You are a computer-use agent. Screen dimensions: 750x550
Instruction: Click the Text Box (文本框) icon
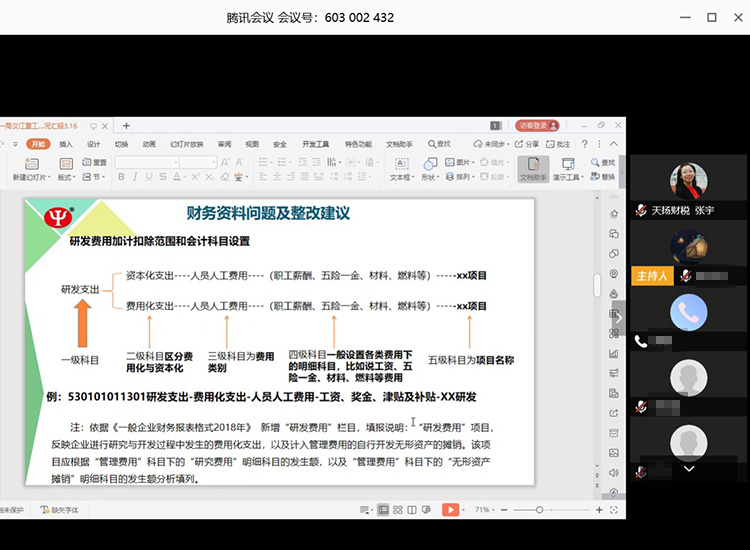coord(400,165)
